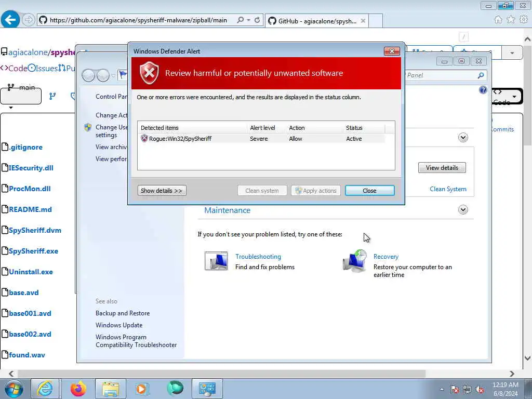Viewport: 532px width, 399px height.
Task: Open the found.wav file
Action: point(27,355)
